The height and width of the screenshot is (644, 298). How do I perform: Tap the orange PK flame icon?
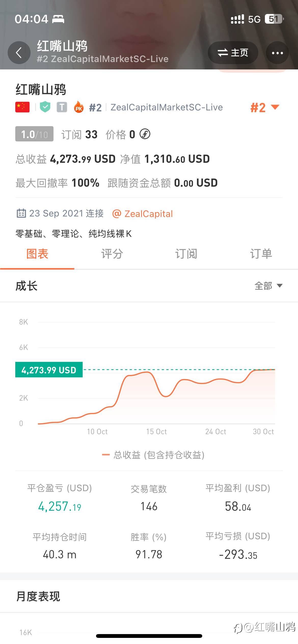tap(79, 107)
